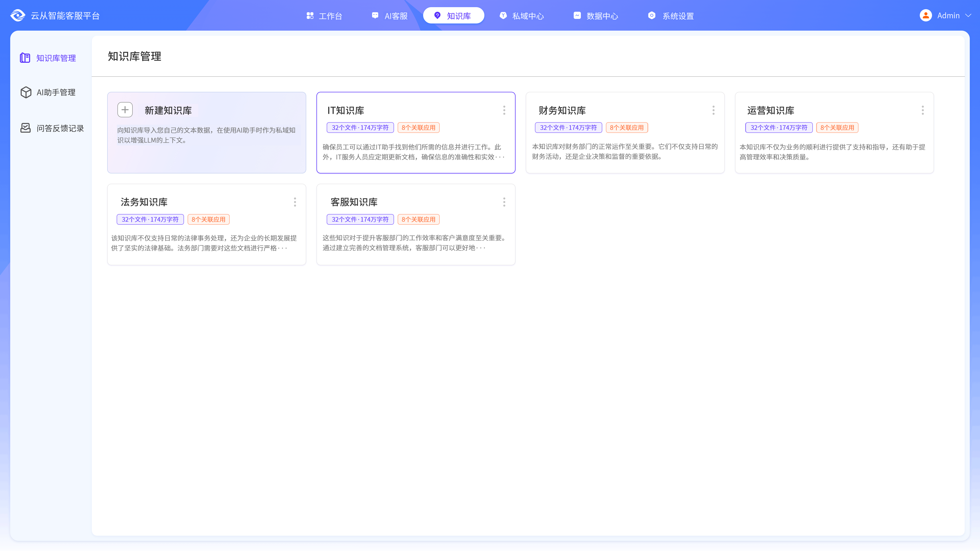Open three-dot menu on 财务知识库 card
The height and width of the screenshot is (551, 980).
point(713,110)
